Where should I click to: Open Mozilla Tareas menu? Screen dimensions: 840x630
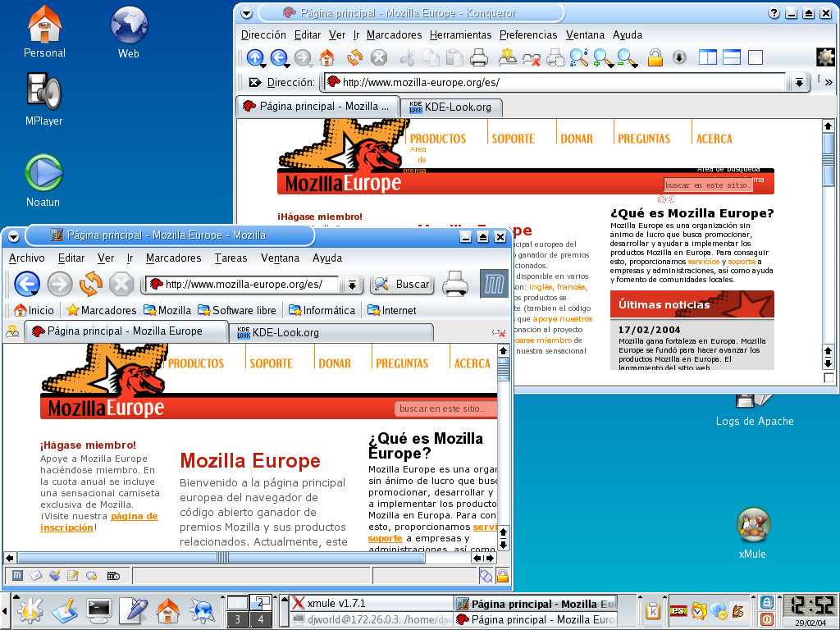[x=231, y=258]
